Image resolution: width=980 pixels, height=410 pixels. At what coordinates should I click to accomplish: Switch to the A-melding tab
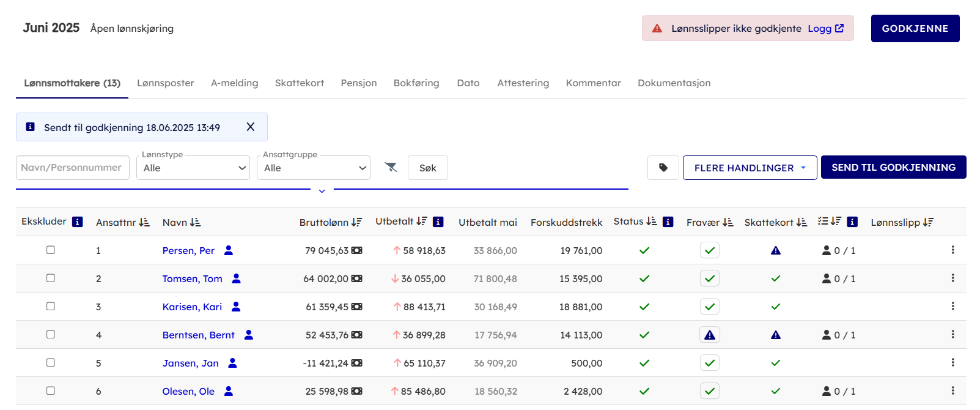[x=234, y=83]
